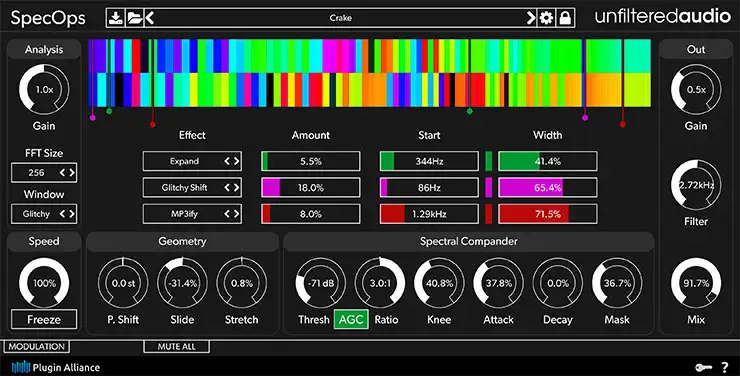This screenshot has width=740, height=376.
Task: Click the Analysis Gain 1.0x knob
Action: (x=44, y=90)
